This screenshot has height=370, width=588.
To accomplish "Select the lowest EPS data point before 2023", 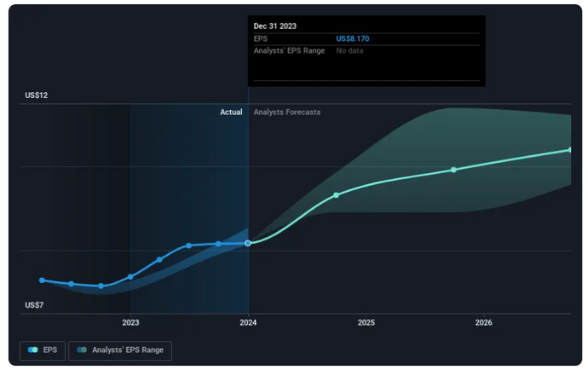I will (101, 286).
